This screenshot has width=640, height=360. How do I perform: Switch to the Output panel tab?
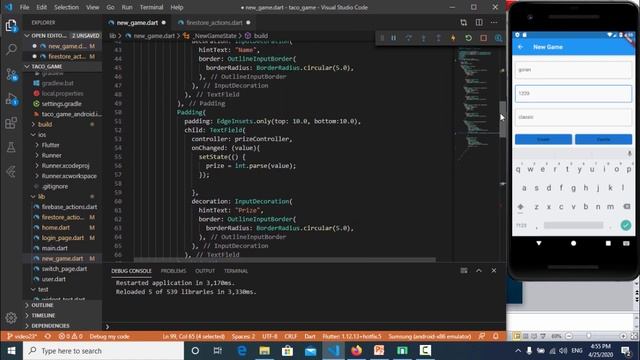(205, 271)
